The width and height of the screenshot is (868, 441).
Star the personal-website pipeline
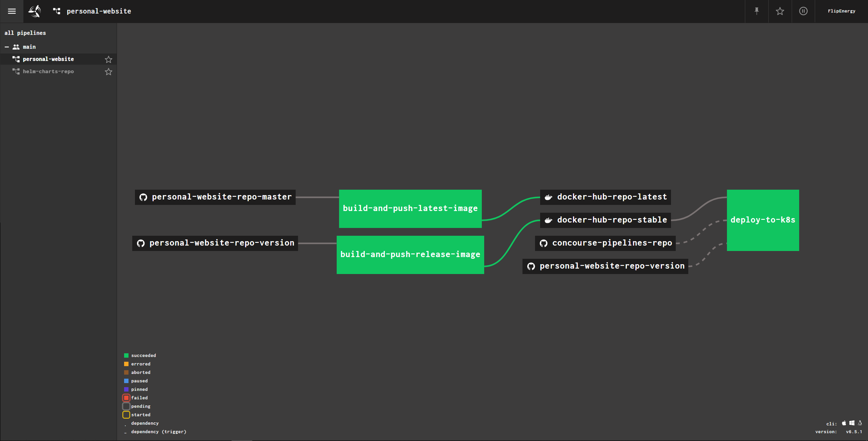coord(108,59)
